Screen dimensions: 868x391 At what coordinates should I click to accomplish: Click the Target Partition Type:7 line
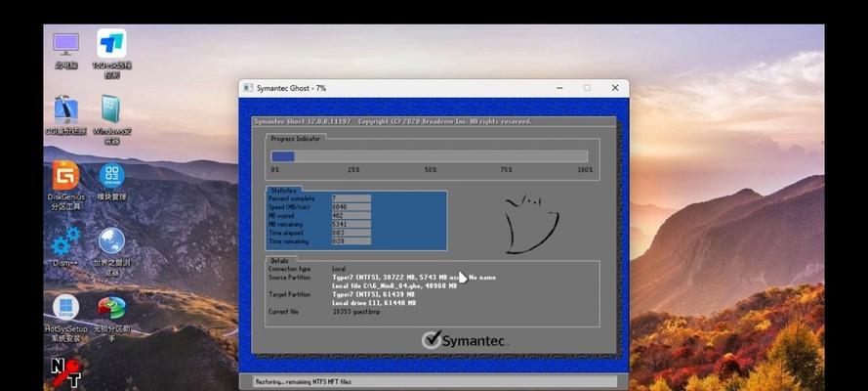[x=373, y=294]
